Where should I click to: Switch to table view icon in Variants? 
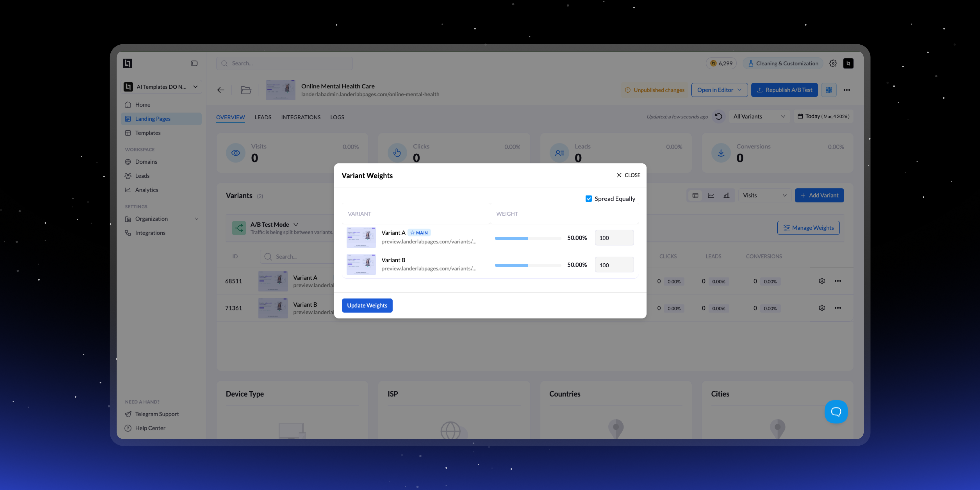[695, 196]
